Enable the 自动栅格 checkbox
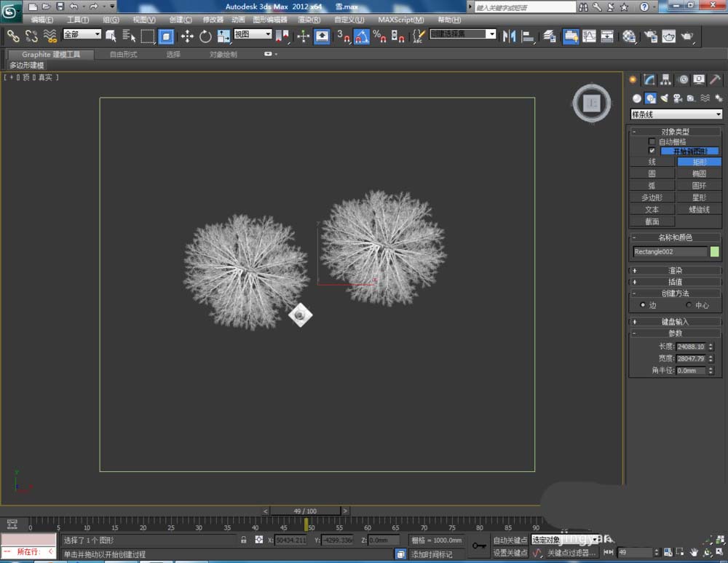Image resolution: width=728 pixels, height=563 pixels. tap(652, 142)
